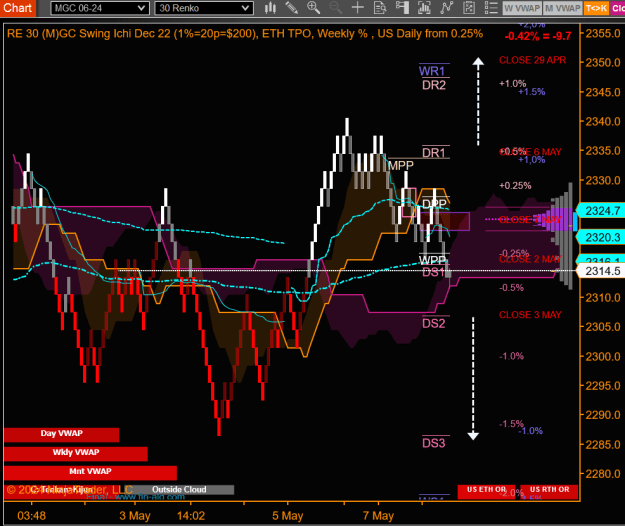Toggle the M VWAP button

(x=562, y=8)
